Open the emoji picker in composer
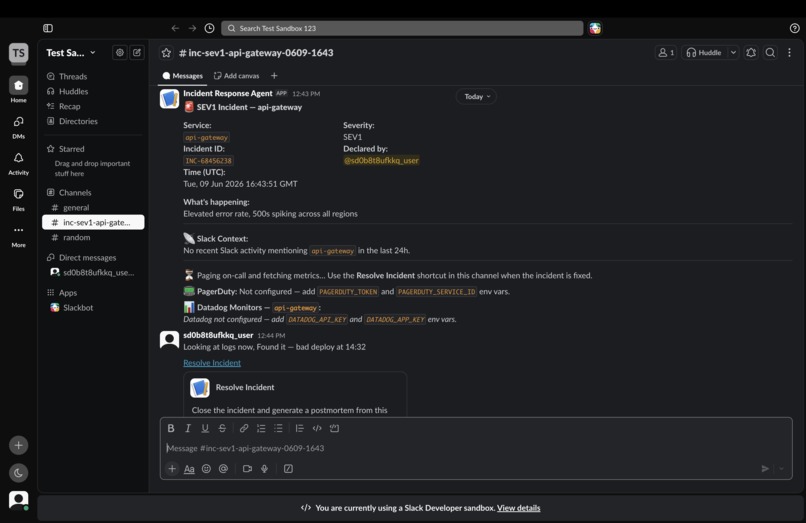 [206, 468]
